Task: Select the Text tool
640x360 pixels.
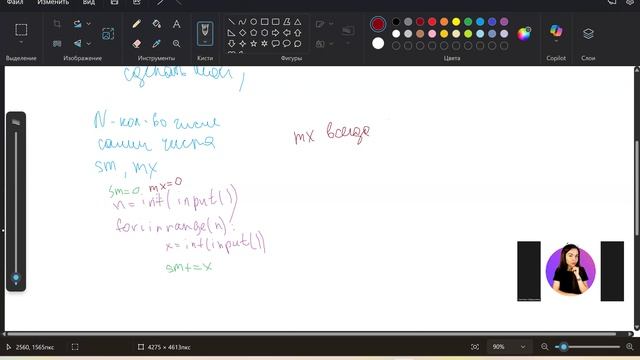Action: [x=176, y=24]
